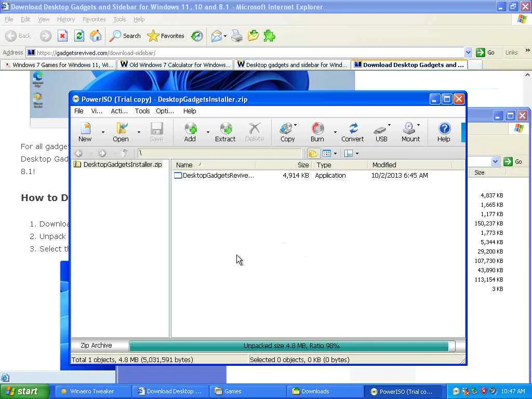Click the Copy disc icon in PowerISO
Viewport: 532px width, 399px height.
(x=288, y=132)
